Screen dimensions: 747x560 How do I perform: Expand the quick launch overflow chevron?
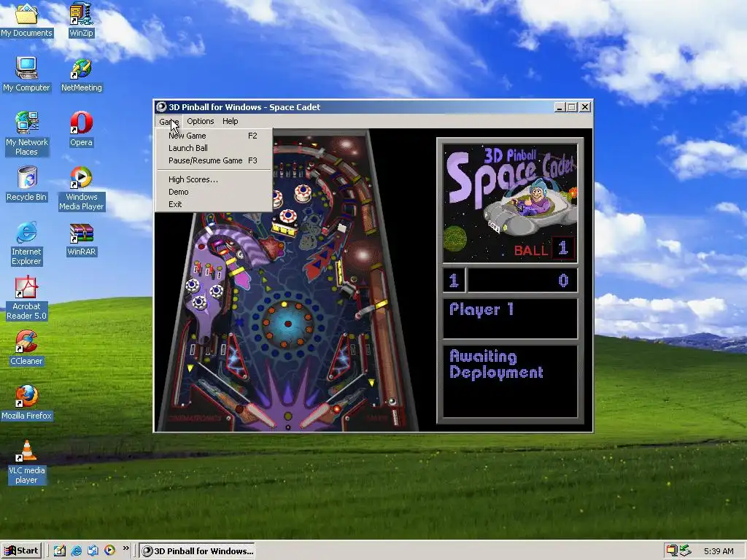pos(125,548)
